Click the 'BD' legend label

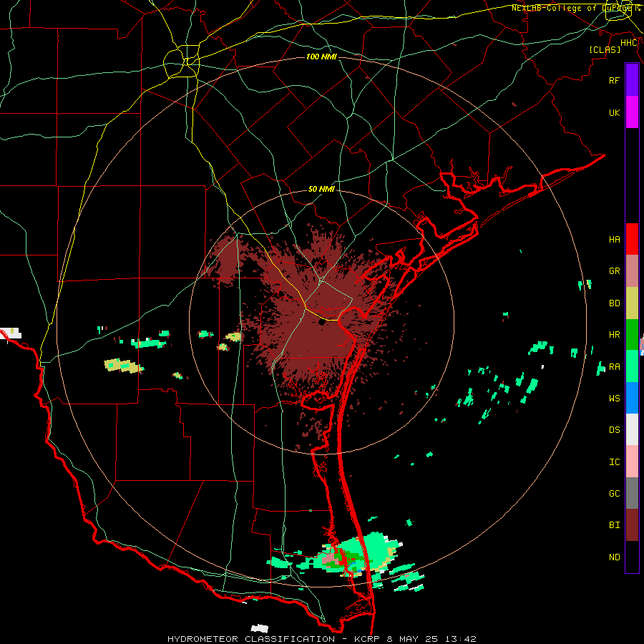pos(614,303)
